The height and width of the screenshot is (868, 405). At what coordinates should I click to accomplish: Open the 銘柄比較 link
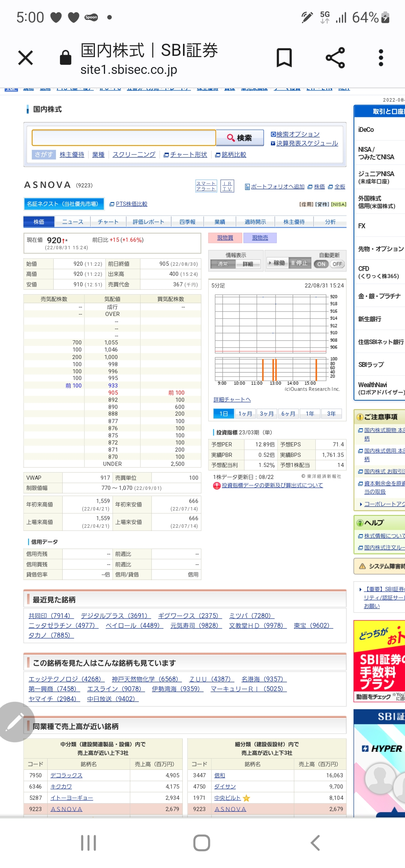pos(234,154)
